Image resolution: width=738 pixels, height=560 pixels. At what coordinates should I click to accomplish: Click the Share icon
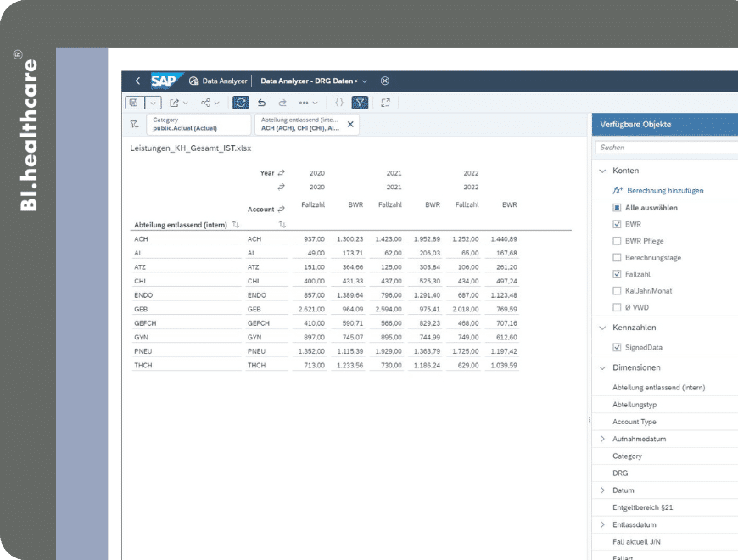point(205,103)
